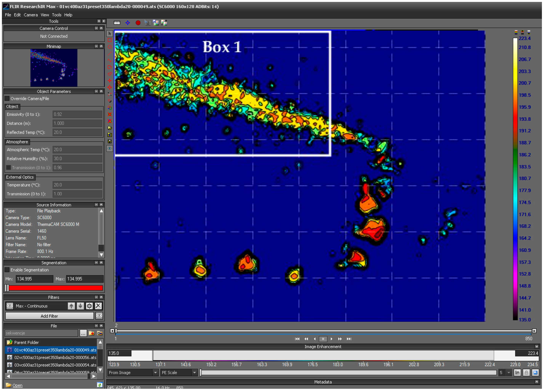Check the Enable Segmentation box

coord(7,270)
